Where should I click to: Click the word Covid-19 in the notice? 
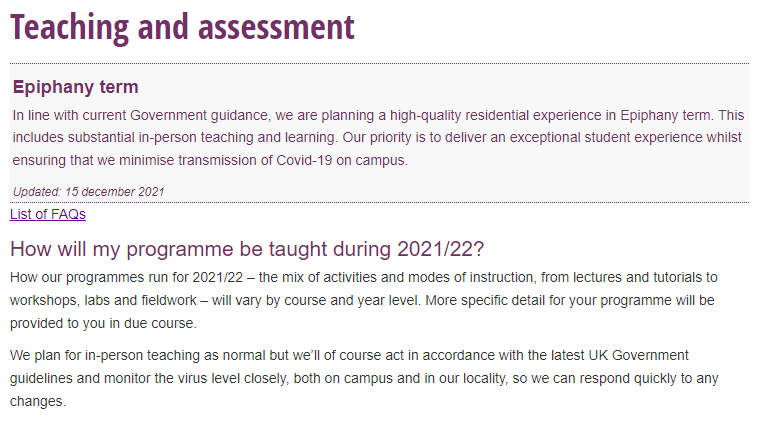(304, 160)
